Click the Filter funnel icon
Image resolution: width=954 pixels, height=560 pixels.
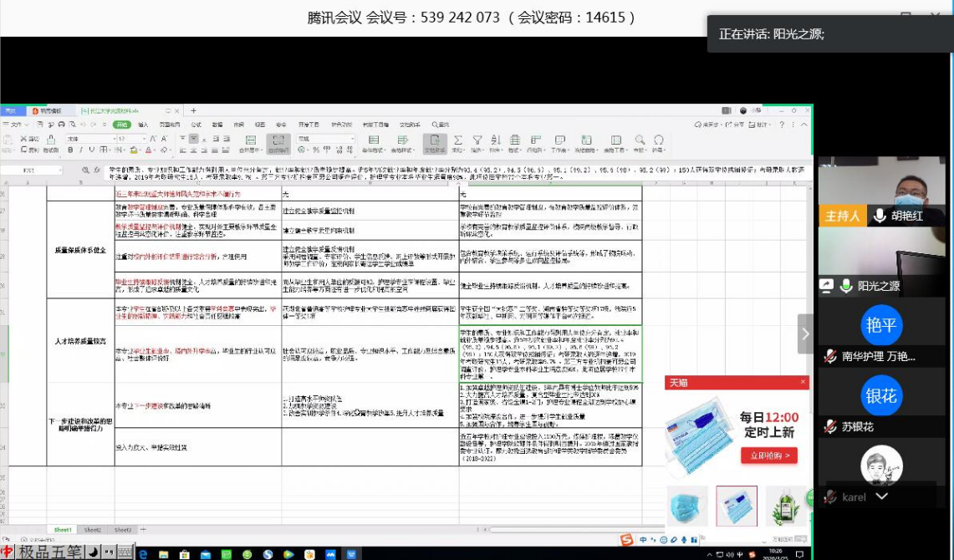coord(477,140)
